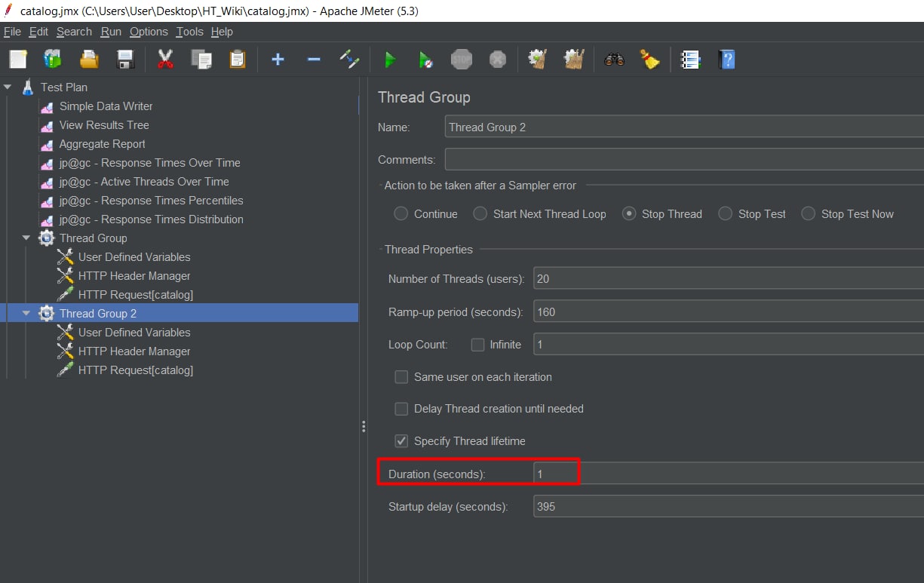Select the Continue radio button
This screenshot has height=583, width=924.
point(401,214)
